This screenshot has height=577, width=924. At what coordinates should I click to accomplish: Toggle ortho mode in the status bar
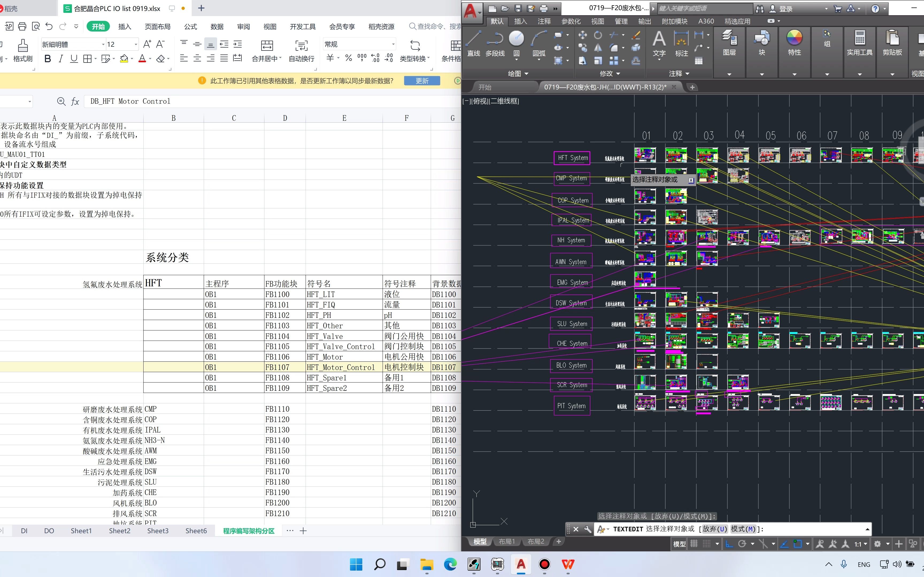point(729,544)
